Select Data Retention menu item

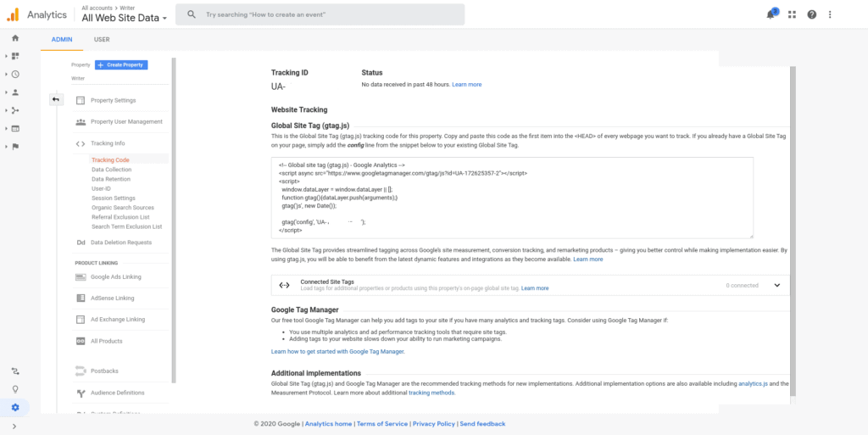click(111, 179)
